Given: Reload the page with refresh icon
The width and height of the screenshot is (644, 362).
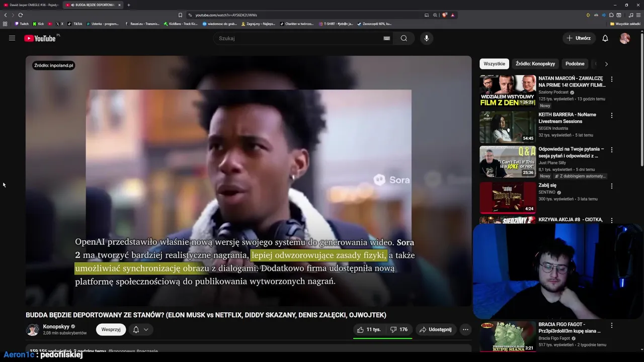Looking at the screenshot, I should coord(21,15).
